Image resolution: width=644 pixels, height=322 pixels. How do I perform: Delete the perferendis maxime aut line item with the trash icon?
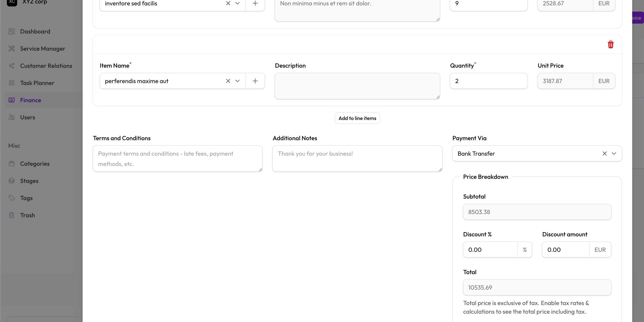coord(611,44)
